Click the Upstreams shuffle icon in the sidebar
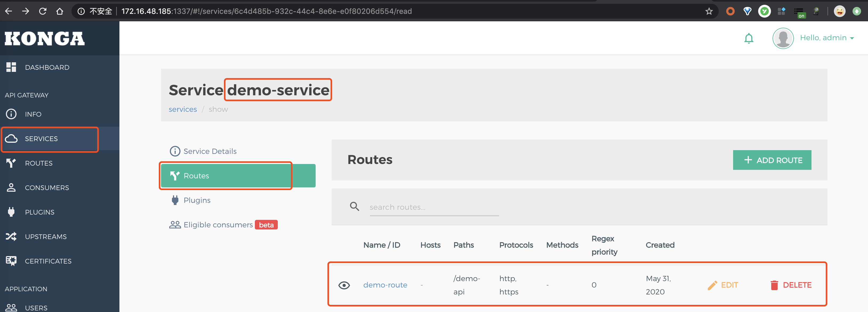 pyautogui.click(x=11, y=237)
